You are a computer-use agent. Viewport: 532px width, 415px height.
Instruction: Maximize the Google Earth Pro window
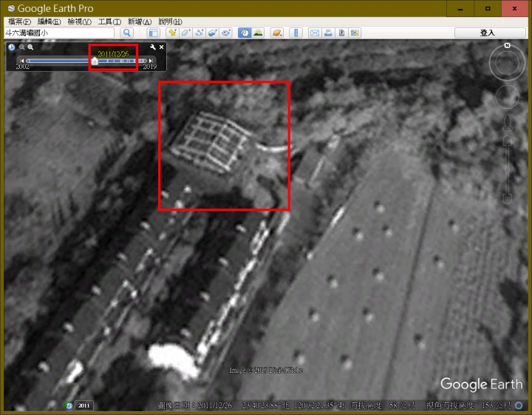pyautogui.click(x=488, y=8)
